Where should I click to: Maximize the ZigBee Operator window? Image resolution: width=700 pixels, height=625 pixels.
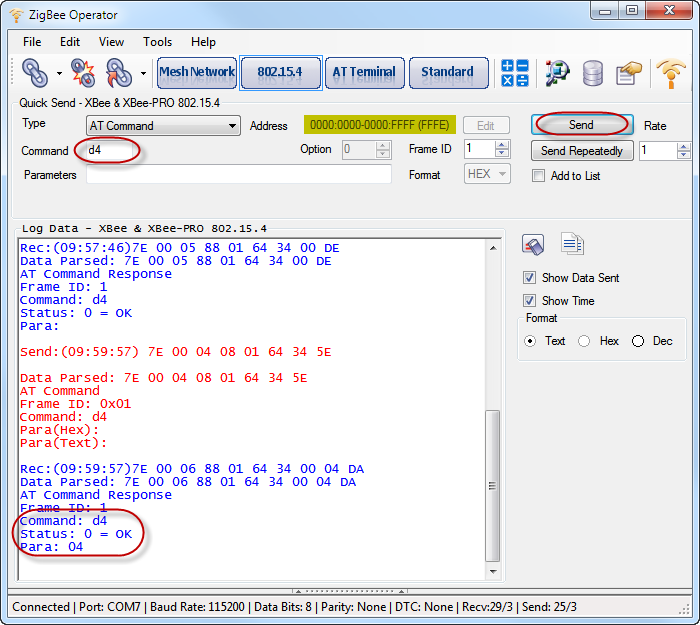(x=632, y=11)
